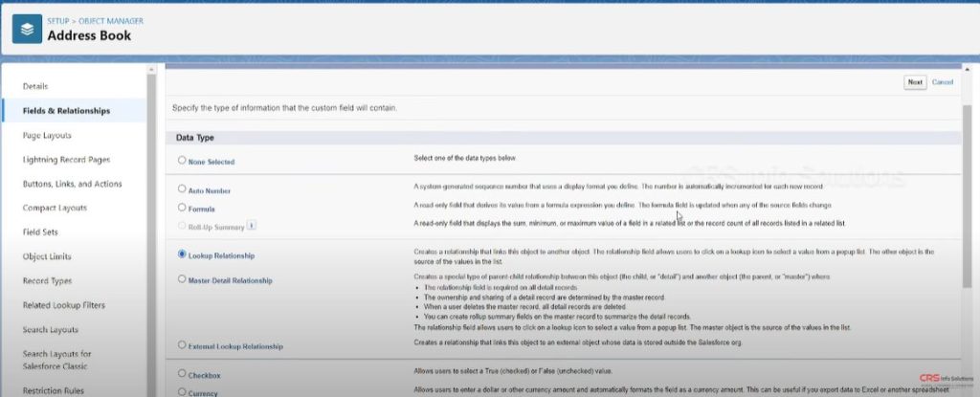Choose the Formula radio button
The width and height of the screenshot is (980, 397).
182,207
